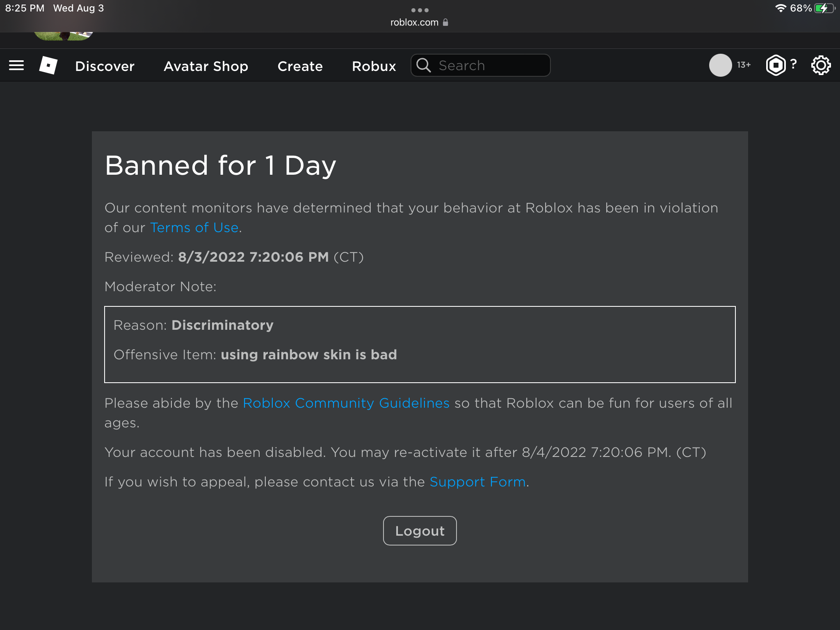The image size is (840, 630).
Task: Focus the Search input field
Action: click(481, 65)
